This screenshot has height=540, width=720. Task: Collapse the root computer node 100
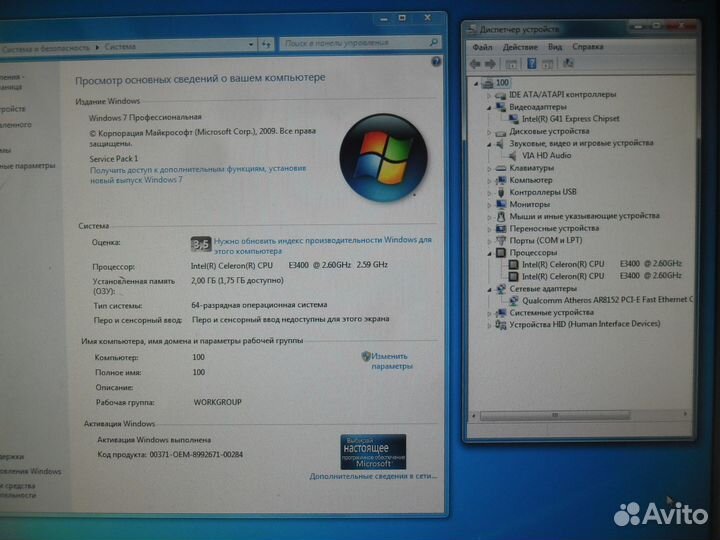[476, 84]
